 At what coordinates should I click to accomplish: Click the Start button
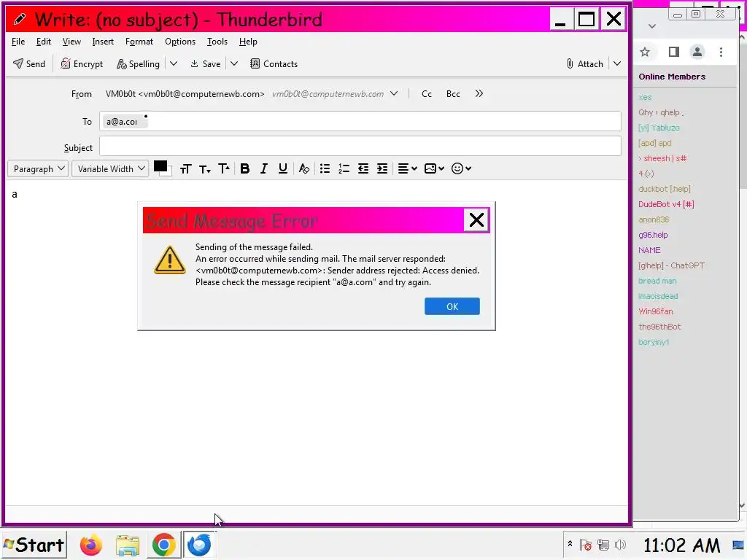point(34,545)
